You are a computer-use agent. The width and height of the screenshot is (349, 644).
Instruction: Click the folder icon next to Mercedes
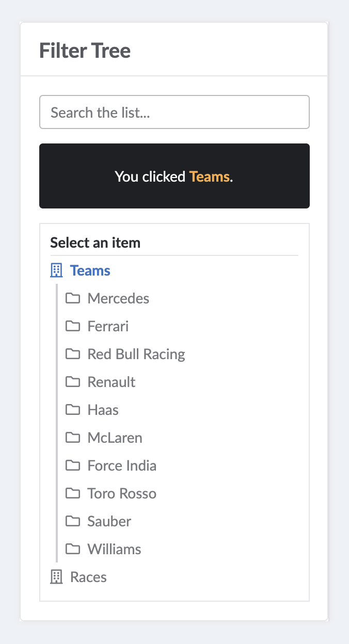[73, 298]
